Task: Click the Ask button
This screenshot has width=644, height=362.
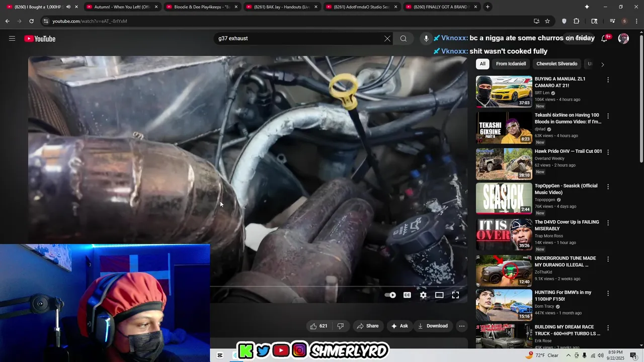Action: pos(399,326)
